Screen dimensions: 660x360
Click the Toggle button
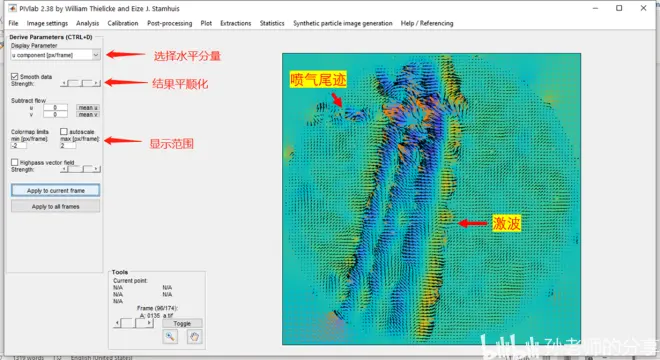(x=182, y=323)
